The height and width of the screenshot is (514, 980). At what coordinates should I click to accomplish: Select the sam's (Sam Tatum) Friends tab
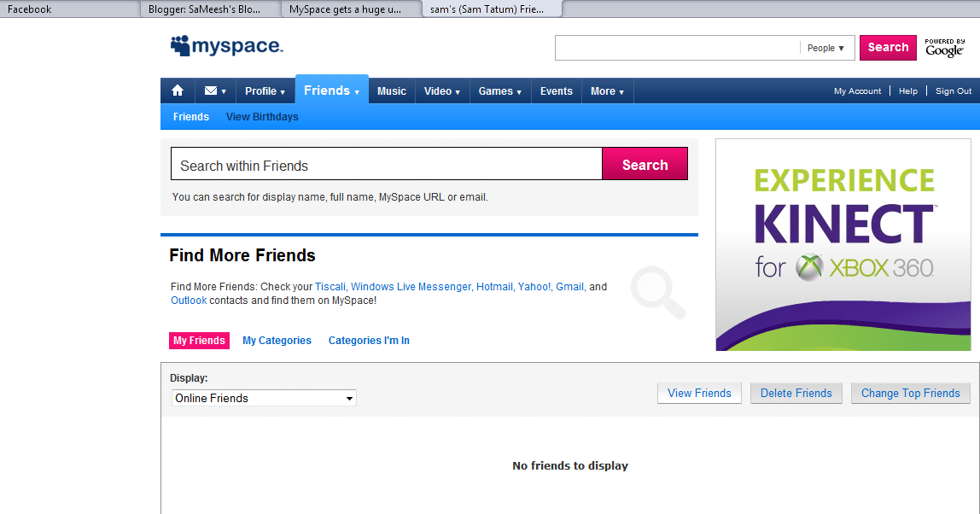[x=493, y=9]
